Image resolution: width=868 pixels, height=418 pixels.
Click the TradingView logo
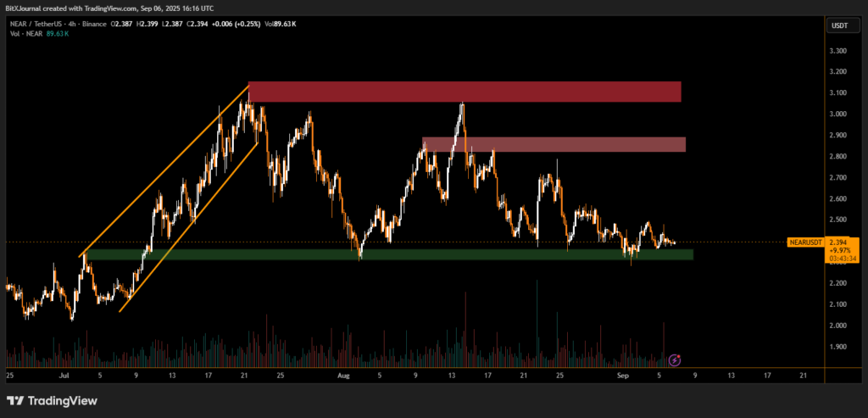[52, 401]
